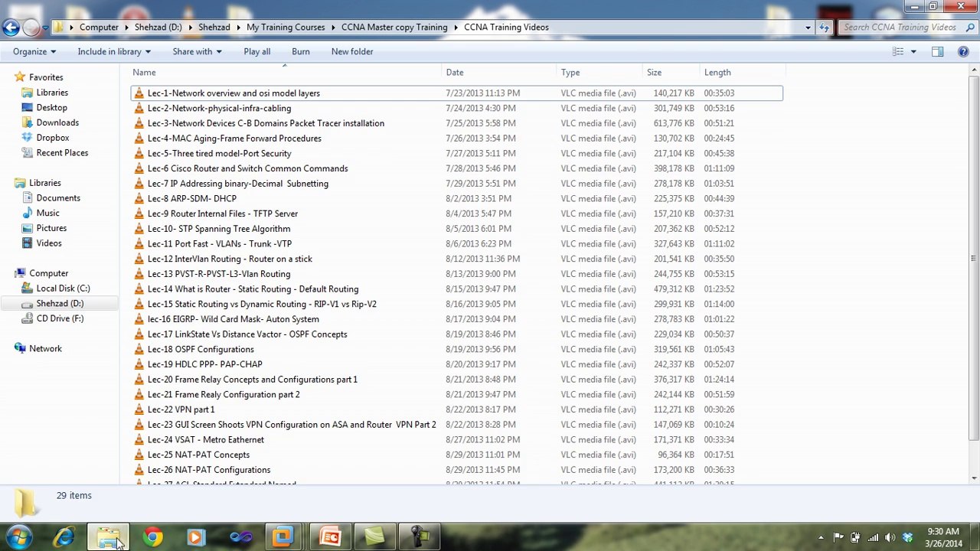This screenshot has height=551, width=980.
Task: Click the Play all button
Action: 256,51
